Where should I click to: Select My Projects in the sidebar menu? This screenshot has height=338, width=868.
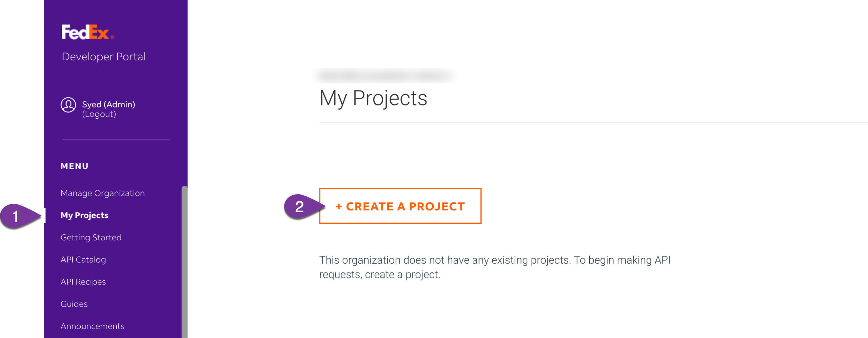(x=84, y=215)
